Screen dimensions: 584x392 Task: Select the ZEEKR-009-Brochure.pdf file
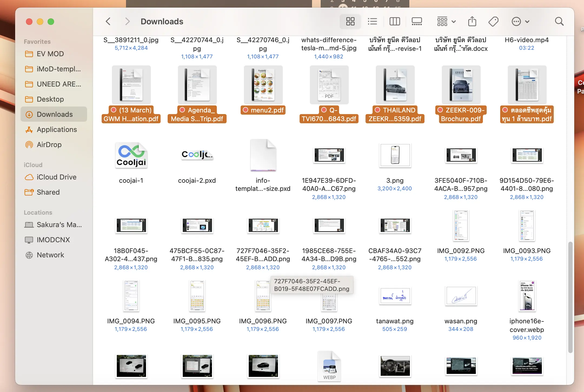click(x=461, y=85)
